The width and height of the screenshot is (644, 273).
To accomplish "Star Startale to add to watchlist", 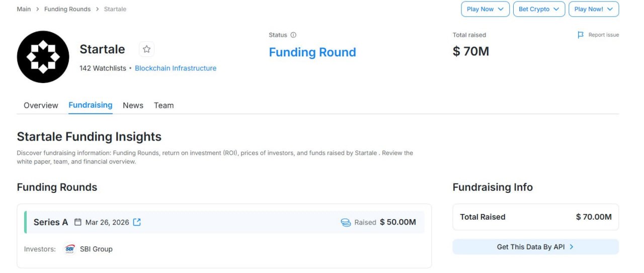I will click(x=146, y=49).
